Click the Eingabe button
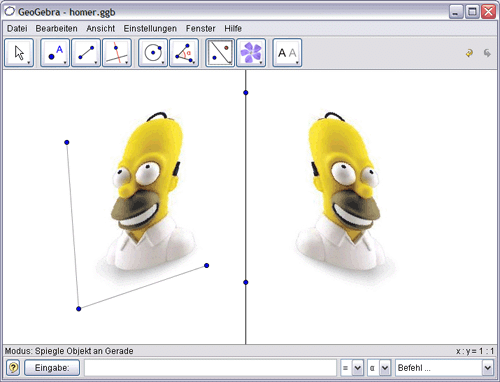 click(x=52, y=368)
